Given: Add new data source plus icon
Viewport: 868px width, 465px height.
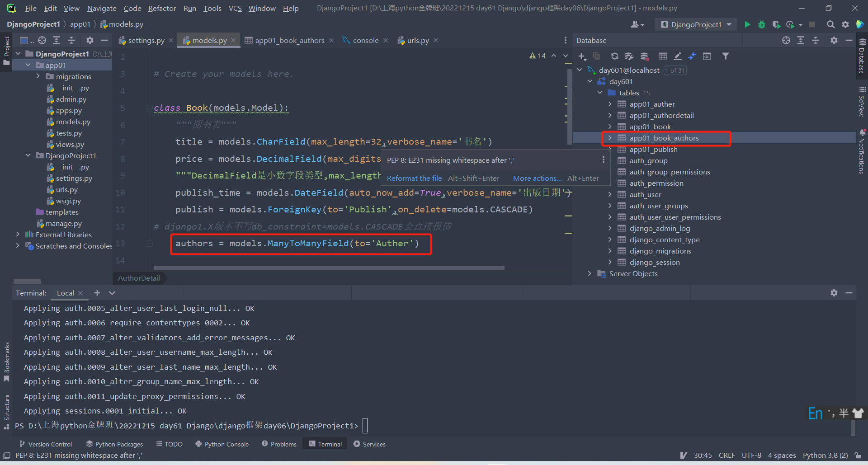Looking at the screenshot, I should (x=582, y=56).
